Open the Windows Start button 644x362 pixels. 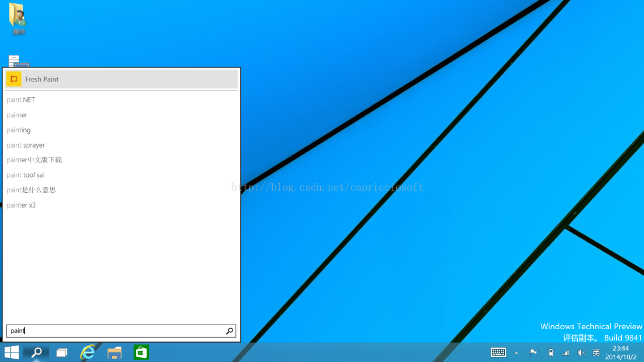11,352
